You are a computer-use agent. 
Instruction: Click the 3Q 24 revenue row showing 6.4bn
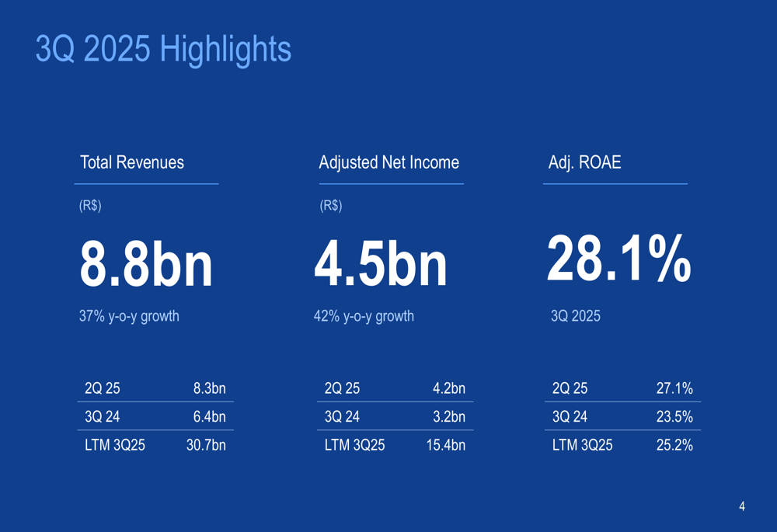coord(155,416)
